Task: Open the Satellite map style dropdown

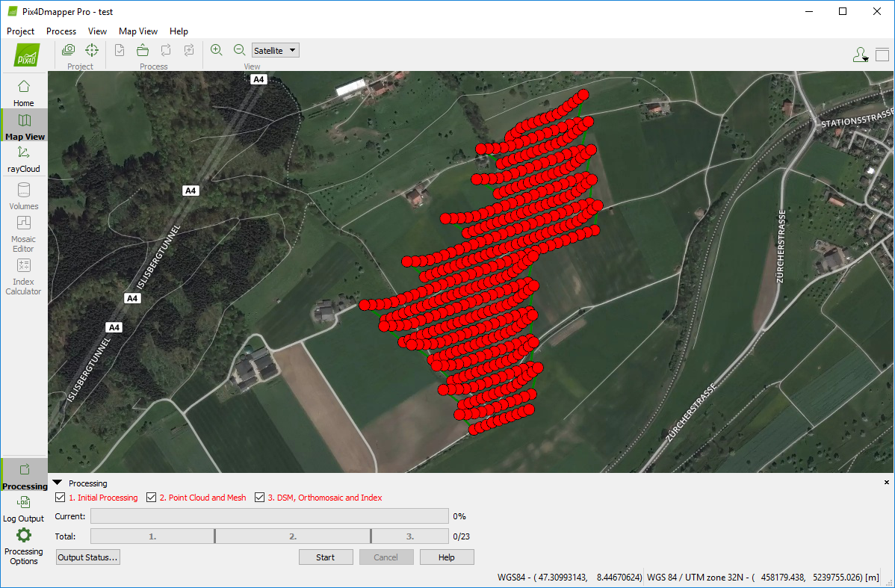Action: pyautogui.click(x=274, y=50)
